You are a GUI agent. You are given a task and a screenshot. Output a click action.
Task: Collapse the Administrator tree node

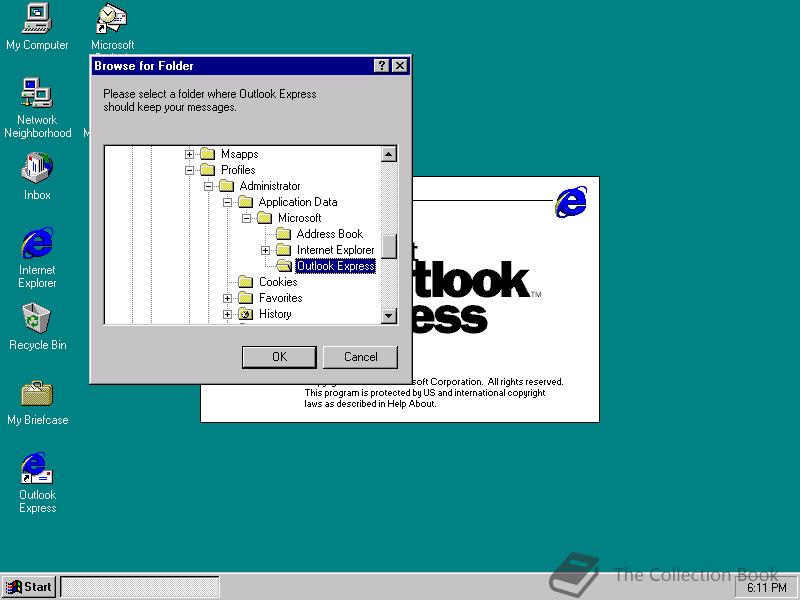click(x=208, y=186)
